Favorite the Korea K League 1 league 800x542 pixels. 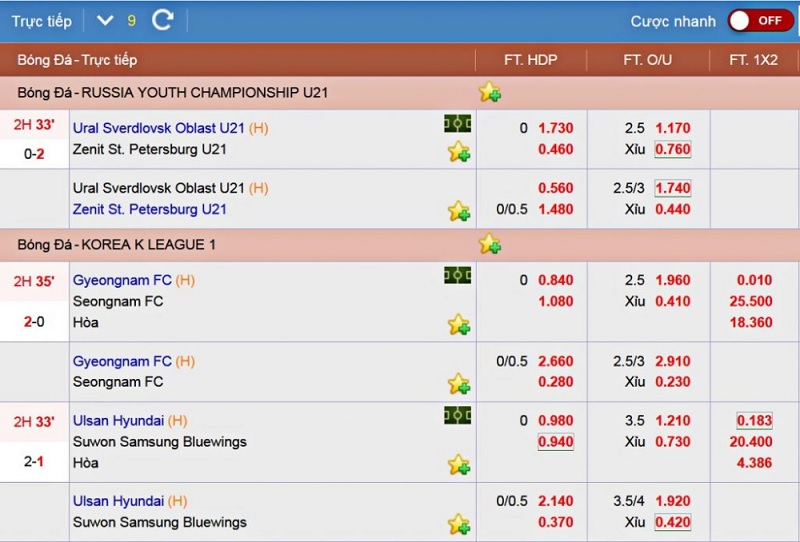pyautogui.click(x=490, y=244)
